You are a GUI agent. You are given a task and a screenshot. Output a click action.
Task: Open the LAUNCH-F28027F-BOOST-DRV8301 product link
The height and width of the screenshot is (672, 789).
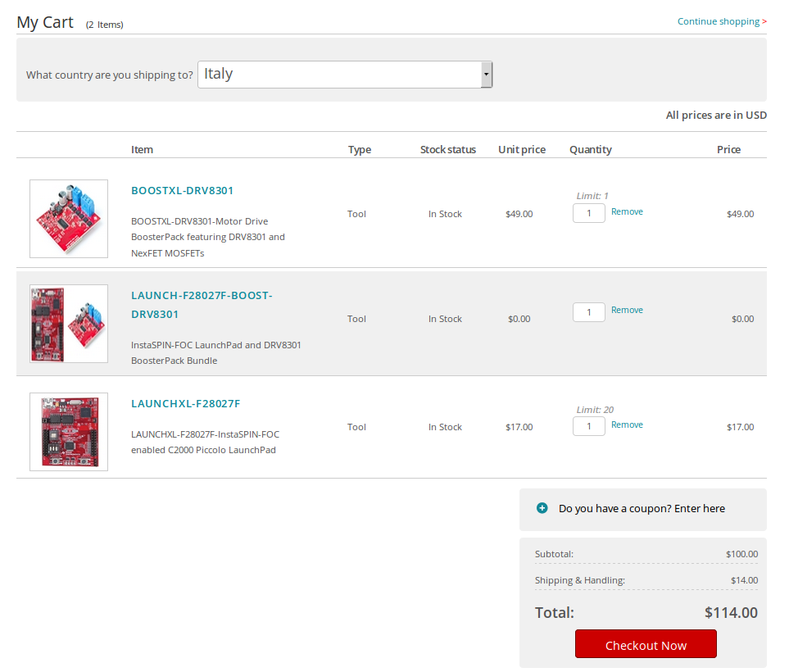pyautogui.click(x=202, y=305)
